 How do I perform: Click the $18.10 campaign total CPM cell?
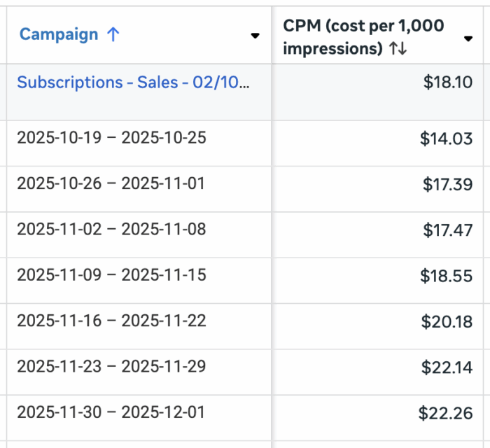click(x=448, y=83)
